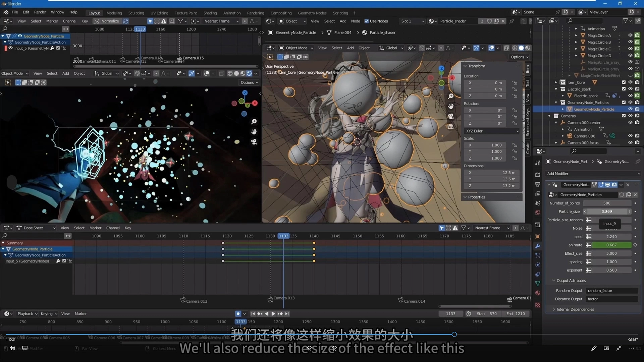Toggle camera view icon in left viewport
The width and height of the screenshot is (644, 362).
(254, 142)
